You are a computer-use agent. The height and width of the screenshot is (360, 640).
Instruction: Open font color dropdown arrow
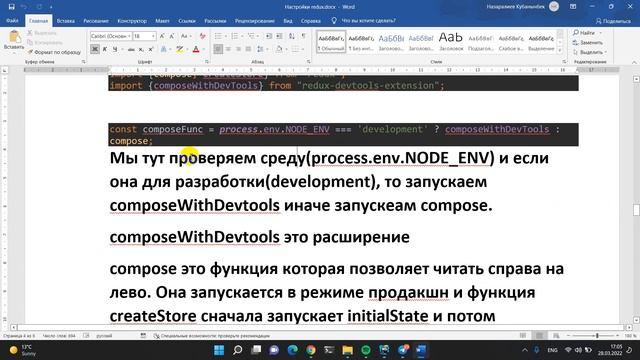[203, 49]
